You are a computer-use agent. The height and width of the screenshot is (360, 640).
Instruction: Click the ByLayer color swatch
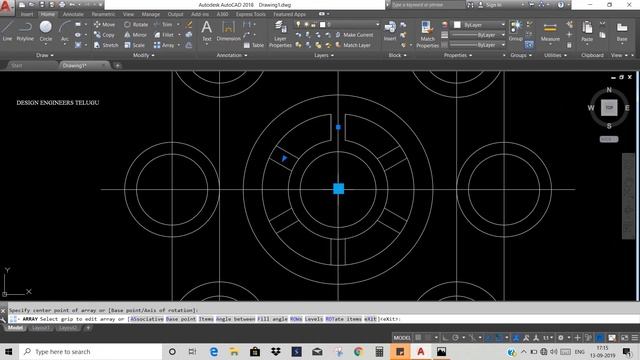pyautogui.click(x=457, y=25)
